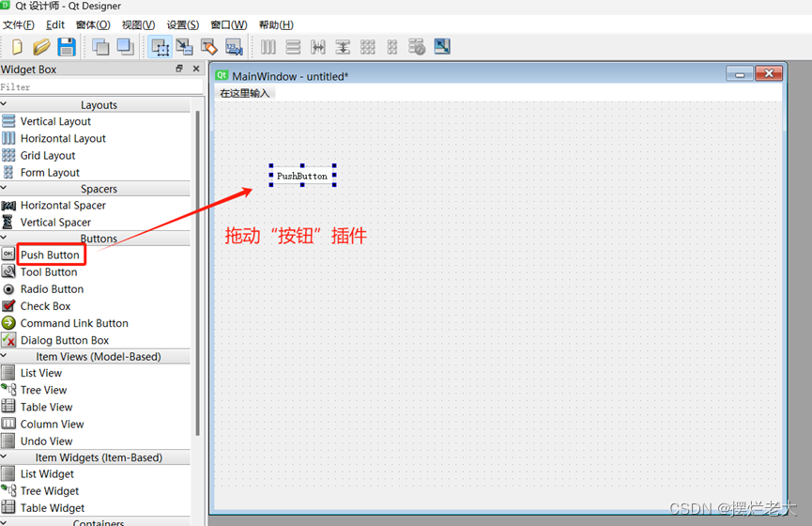Select the Edit Widgets mode icon
Screen dimensions: 812x526
(x=160, y=47)
